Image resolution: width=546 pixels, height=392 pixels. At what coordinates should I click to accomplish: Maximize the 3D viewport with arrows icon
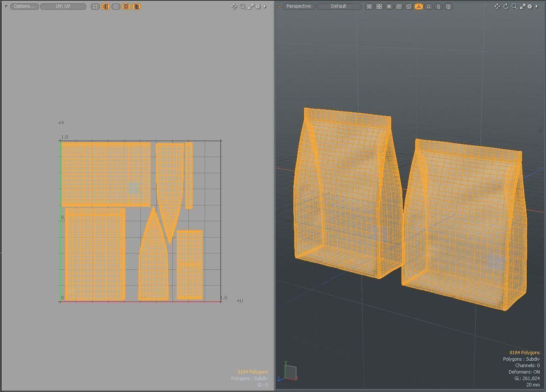[522, 6]
